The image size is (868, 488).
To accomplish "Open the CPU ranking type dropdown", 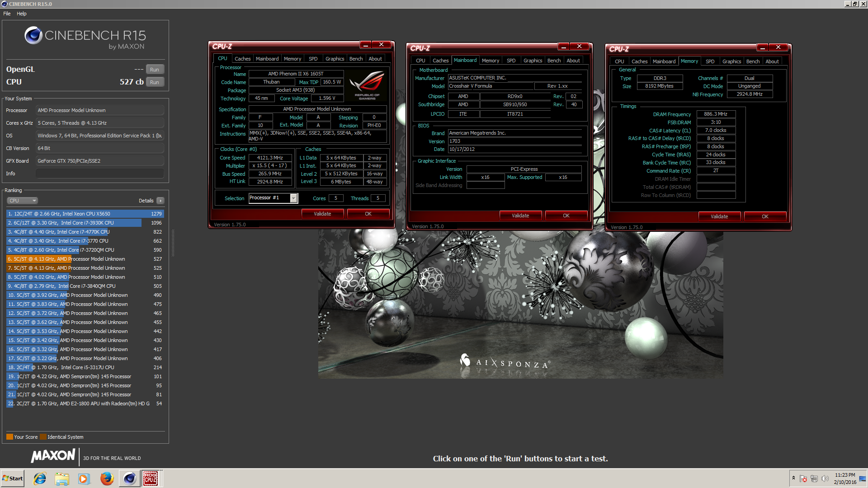I will coord(22,201).
